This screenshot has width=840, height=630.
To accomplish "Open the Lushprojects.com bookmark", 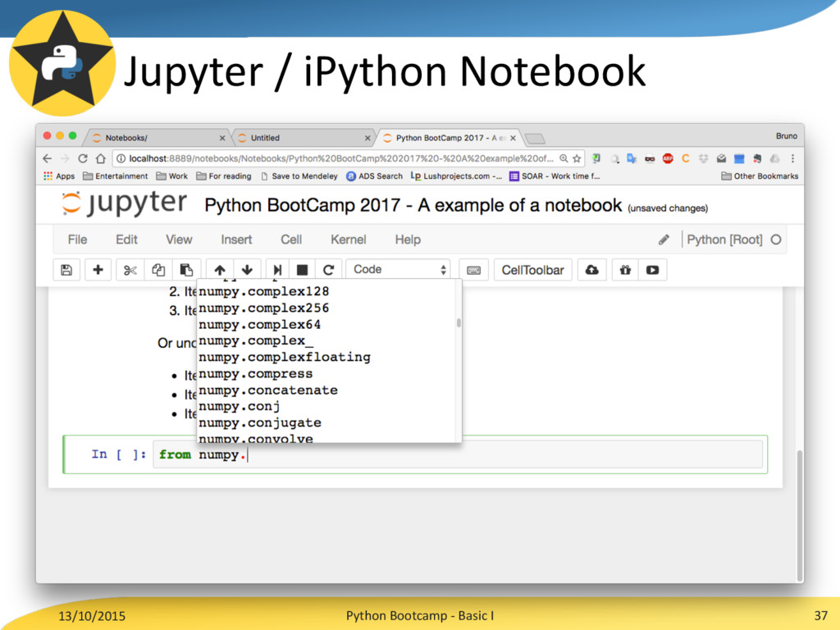I will pos(456,176).
